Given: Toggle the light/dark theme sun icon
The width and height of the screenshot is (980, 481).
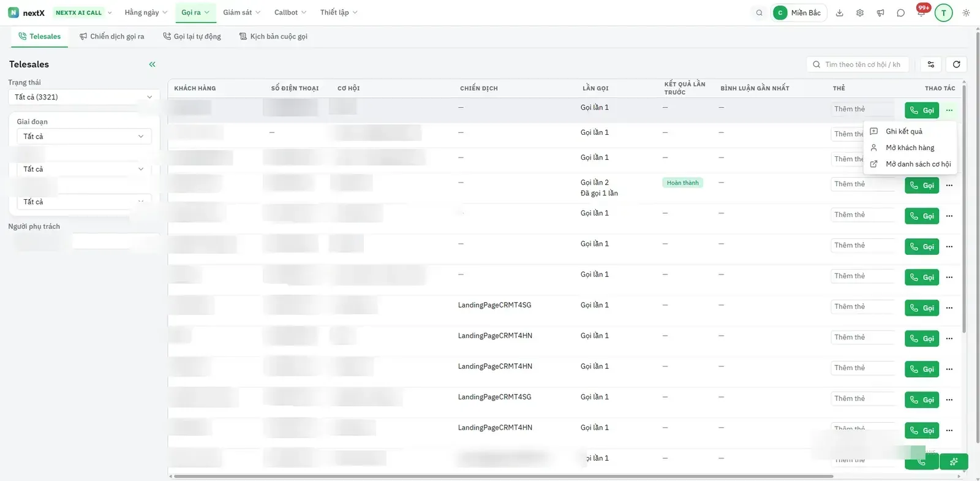Looking at the screenshot, I should click(966, 13).
